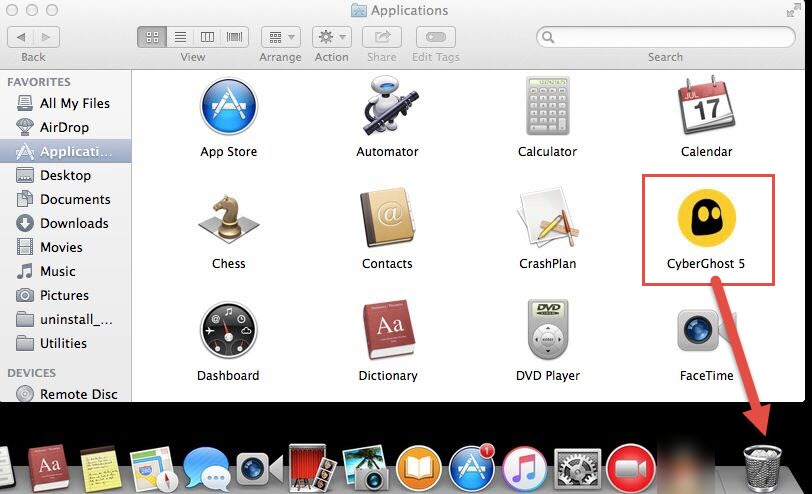Open Movies in the sidebar
This screenshot has height=494, width=812.
tap(66, 247)
